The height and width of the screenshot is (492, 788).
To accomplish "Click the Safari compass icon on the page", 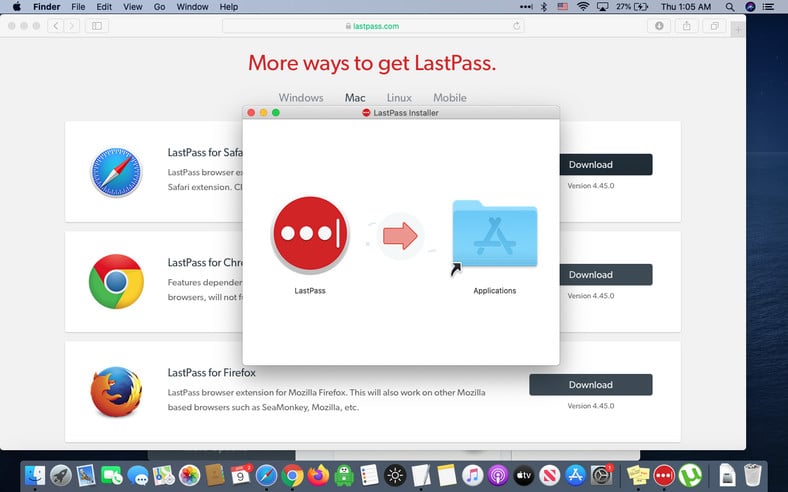I will (x=116, y=172).
